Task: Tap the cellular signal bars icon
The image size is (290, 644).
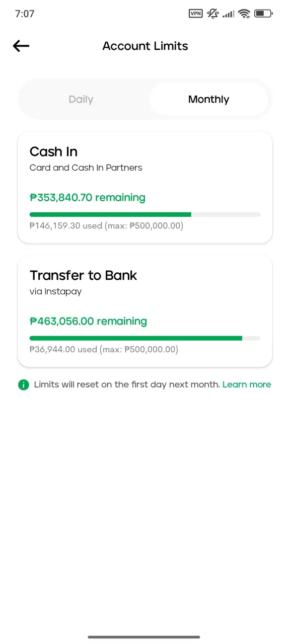Action: click(x=229, y=14)
